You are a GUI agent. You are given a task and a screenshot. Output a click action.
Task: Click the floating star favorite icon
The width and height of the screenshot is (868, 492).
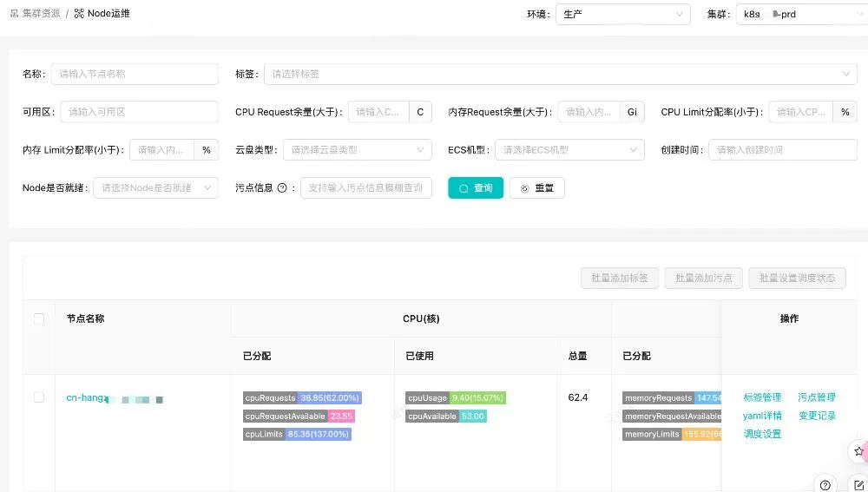(858, 451)
